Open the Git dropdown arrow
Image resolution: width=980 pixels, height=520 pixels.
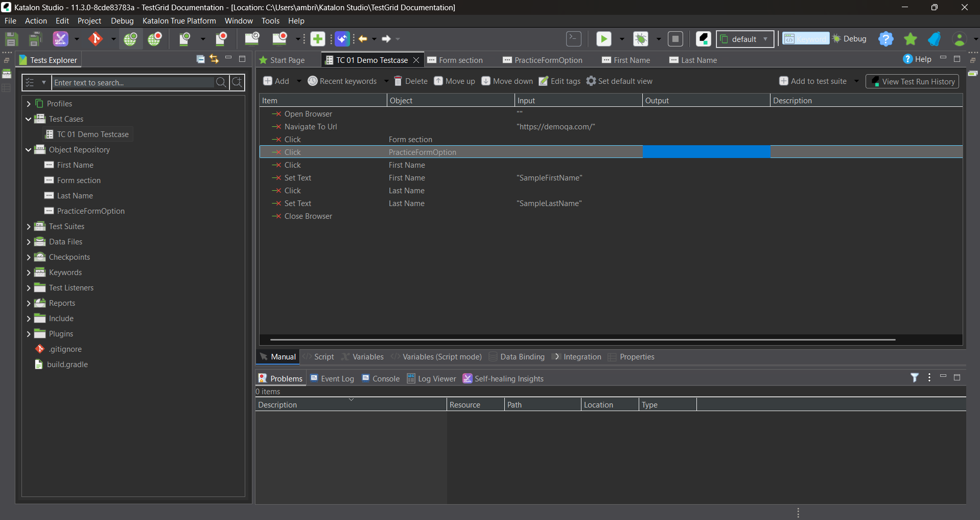coord(113,39)
